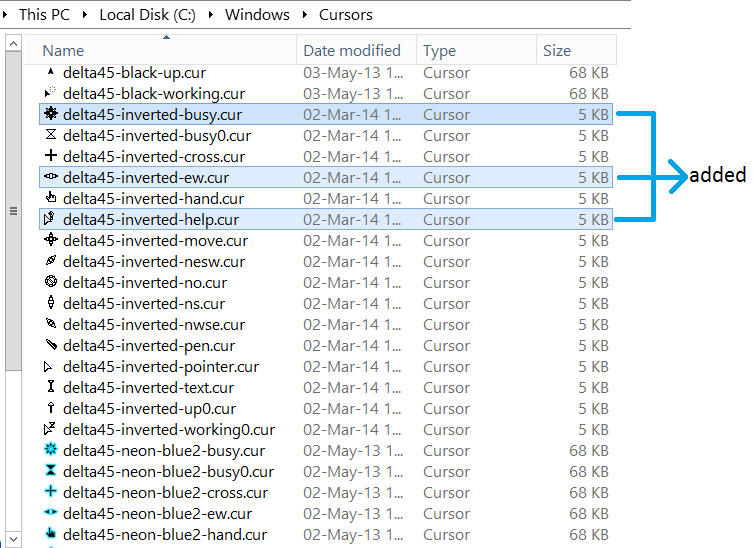Click the delta45-black-working.cur cursor icon
Viewport: 754px width, 548px height.
[x=50, y=93]
